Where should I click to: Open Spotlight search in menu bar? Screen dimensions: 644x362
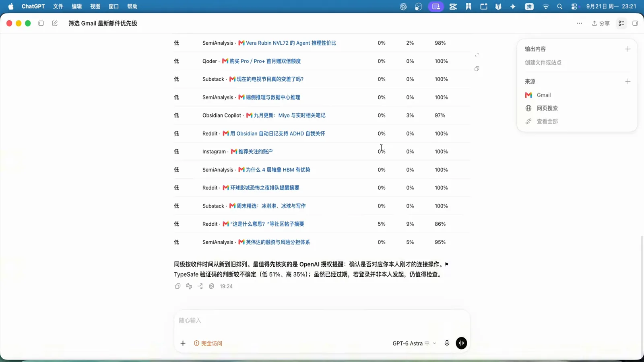(559, 6)
